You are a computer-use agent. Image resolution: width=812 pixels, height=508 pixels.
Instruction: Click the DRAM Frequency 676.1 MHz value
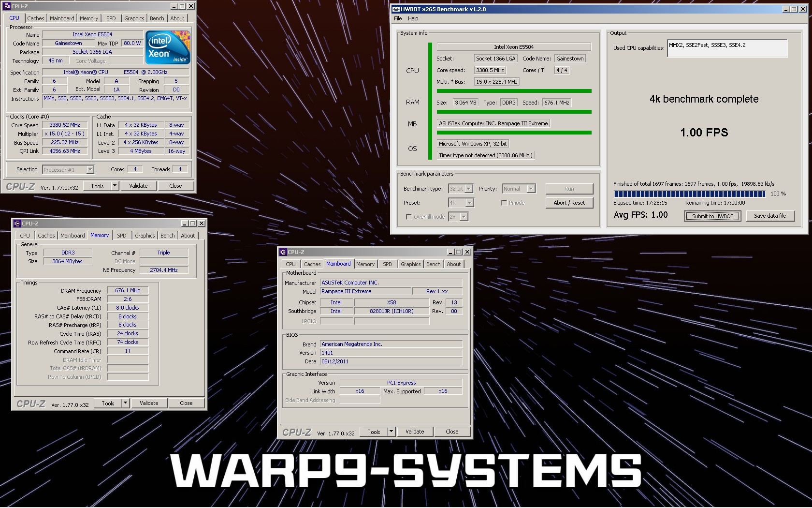[128, 290]
